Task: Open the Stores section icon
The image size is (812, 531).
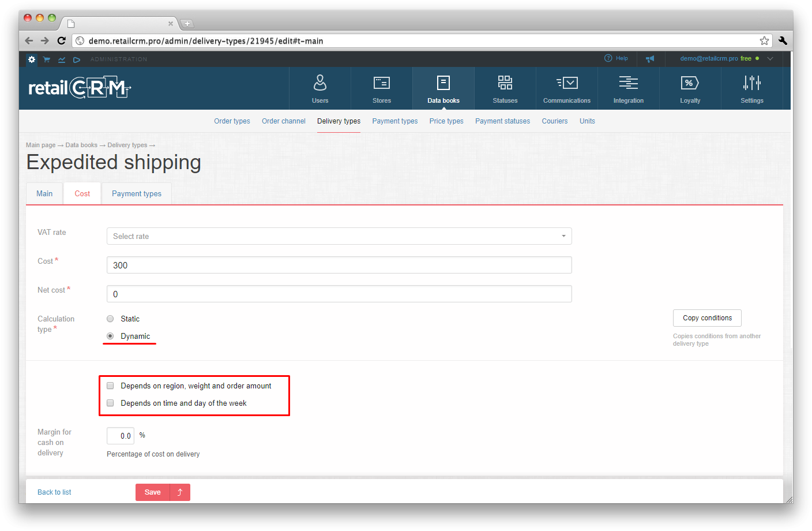Action: [x=382, y=83]
